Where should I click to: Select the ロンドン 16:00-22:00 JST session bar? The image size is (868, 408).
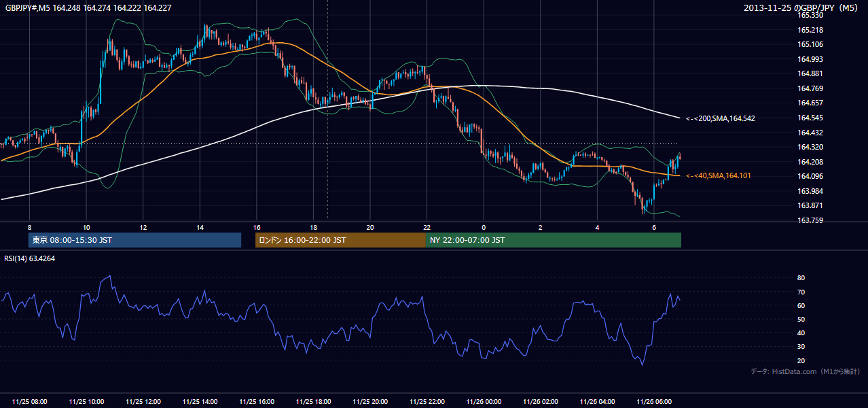[340, 240]
